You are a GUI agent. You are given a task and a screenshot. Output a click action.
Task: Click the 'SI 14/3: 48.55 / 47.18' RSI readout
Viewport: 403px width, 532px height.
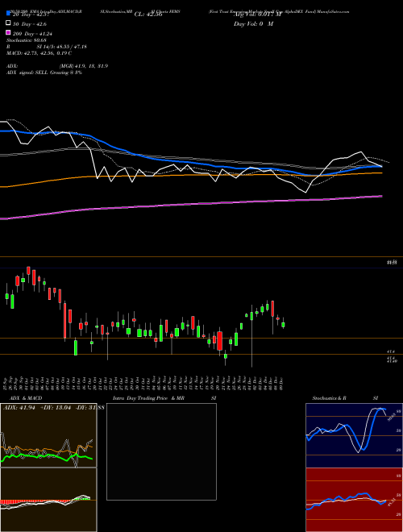point(62,47)
